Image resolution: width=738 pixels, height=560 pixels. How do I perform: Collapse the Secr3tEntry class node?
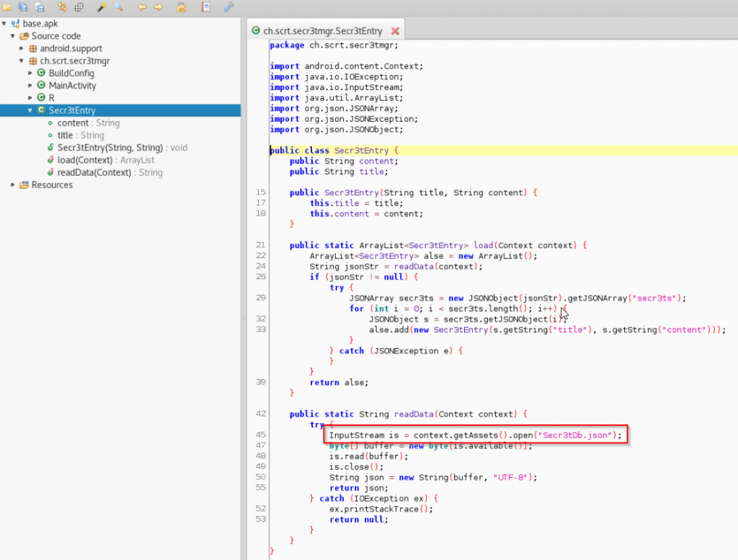pyautogui.click(x=29, y=110)
